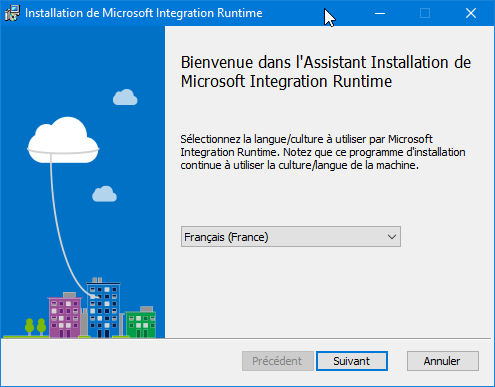Expand the language list using the chevron arrow
Image resolution: width=495 pixels, height=387 pixels.
click(x=392, y=237)
